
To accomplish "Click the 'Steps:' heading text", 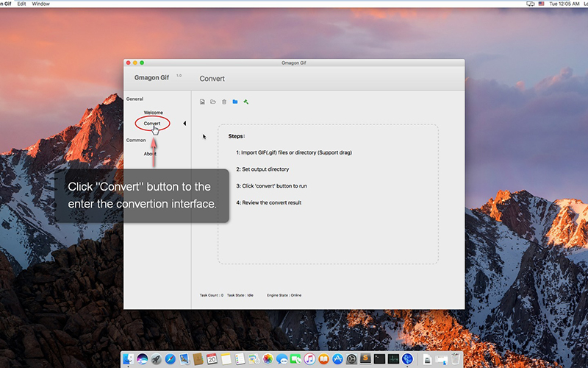I will [x=237, y=136].
